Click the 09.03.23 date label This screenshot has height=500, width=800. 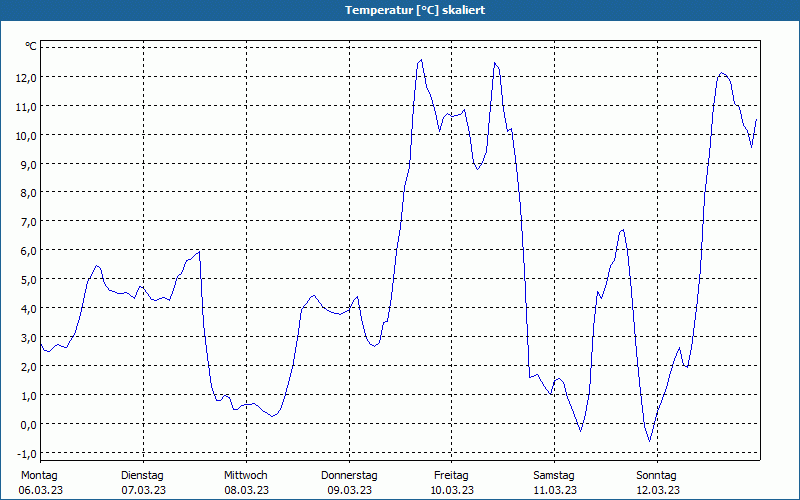click(x=349, y=490)
